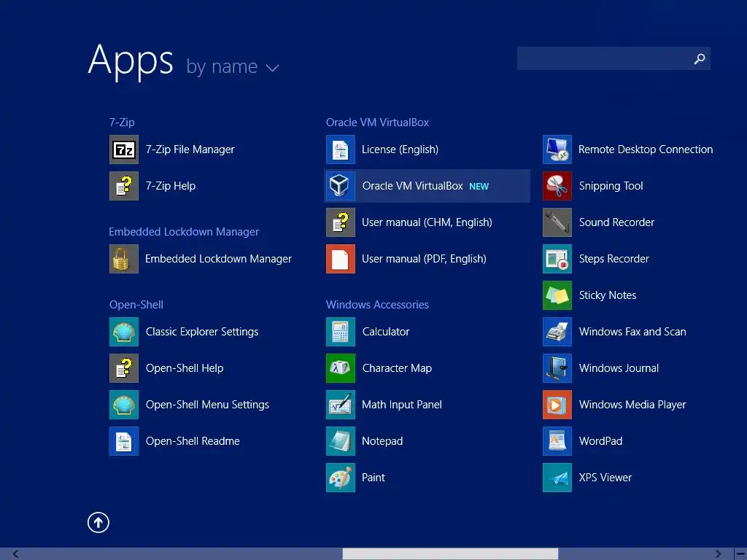Open the Windows Media Player icon

pyautogui.click(x=557, y=405)
